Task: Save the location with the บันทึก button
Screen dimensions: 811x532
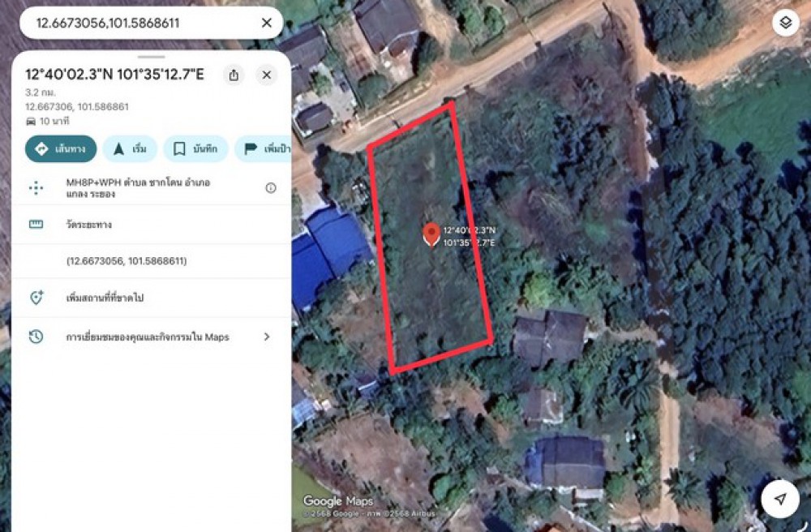Action: pyautogui.click(x=196, y=149)
